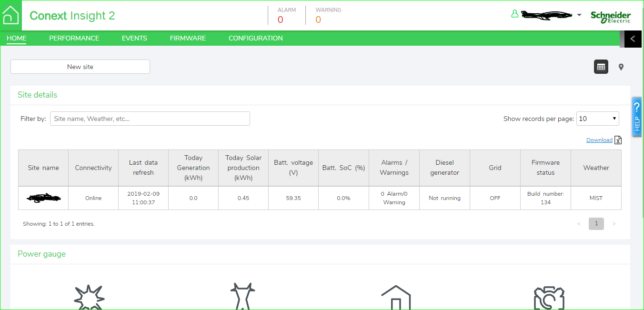Click the Conext Insight 2 title

tap(72, 16)
